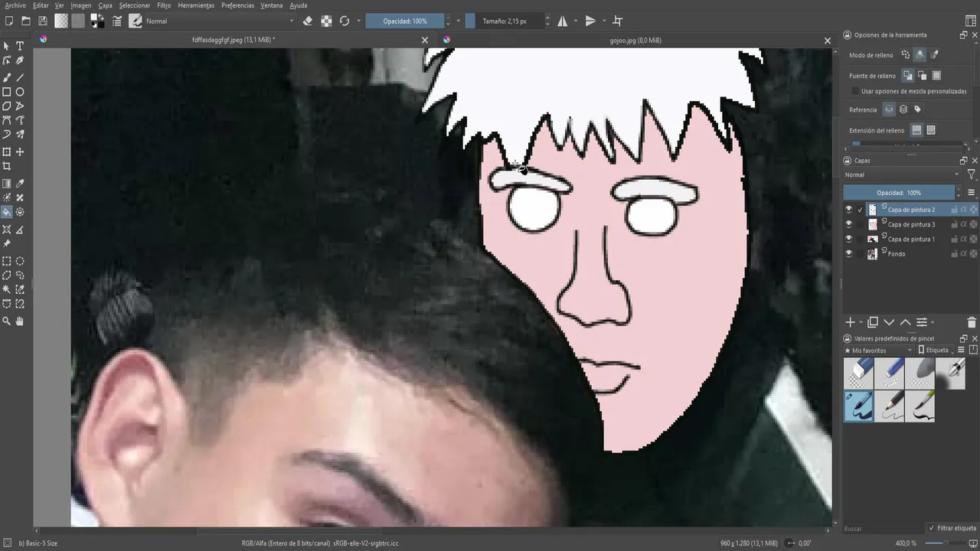Select the Reference Images pin tool
The image size is (980, 551).
click(7, 243)
